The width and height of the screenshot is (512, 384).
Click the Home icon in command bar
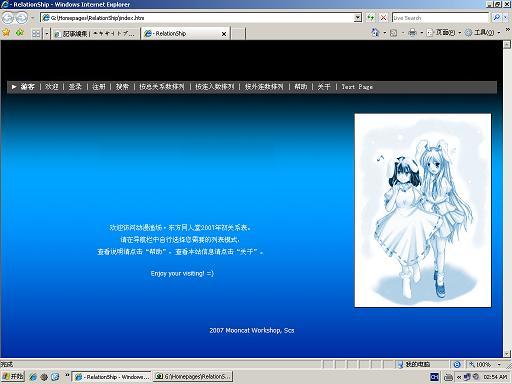(375, 32)
